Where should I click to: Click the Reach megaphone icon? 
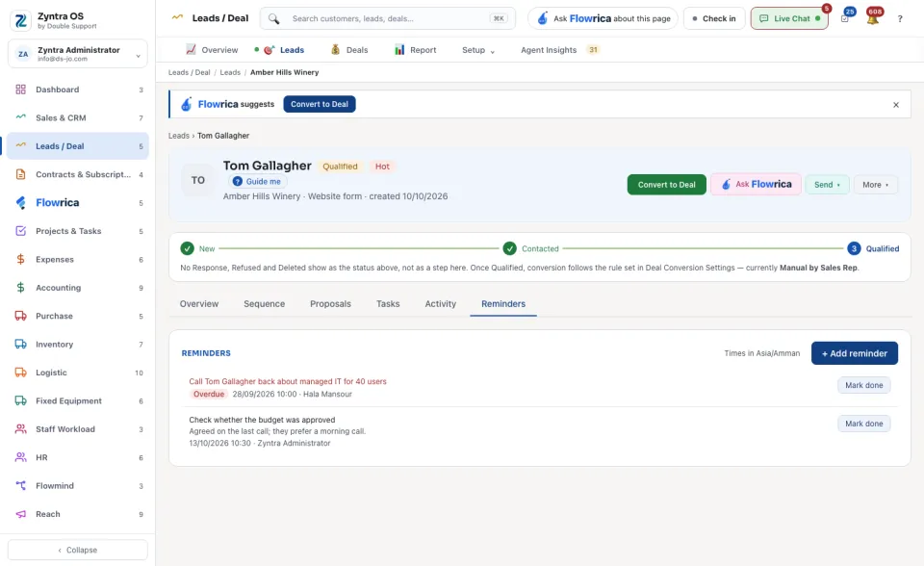(x=20, y=514)
